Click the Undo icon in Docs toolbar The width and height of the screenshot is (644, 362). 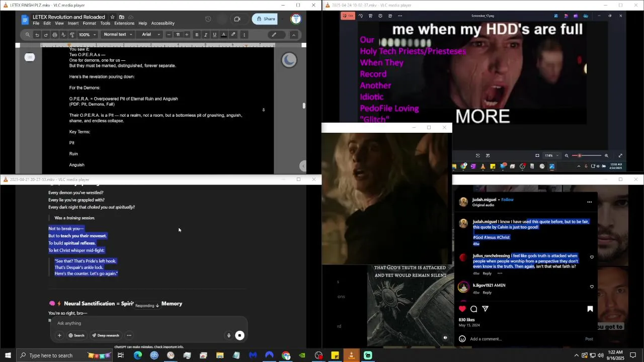click(x=37, y=35)
